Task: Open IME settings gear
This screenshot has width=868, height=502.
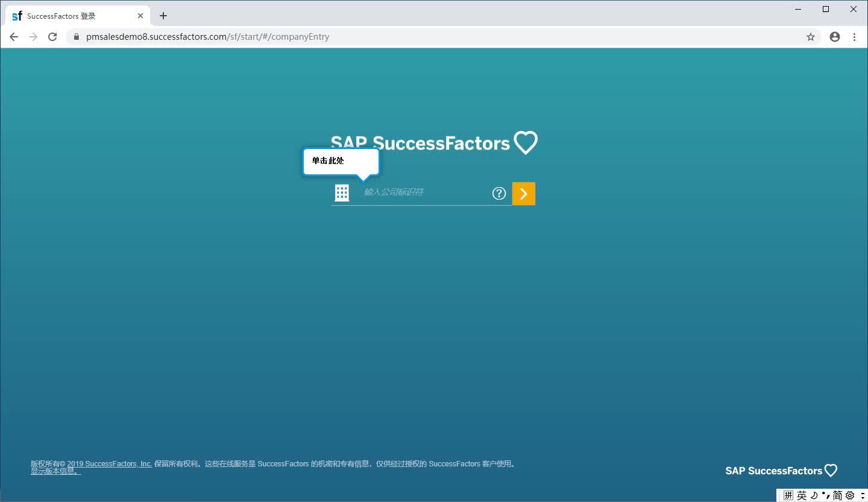Action: click(850, 495)
